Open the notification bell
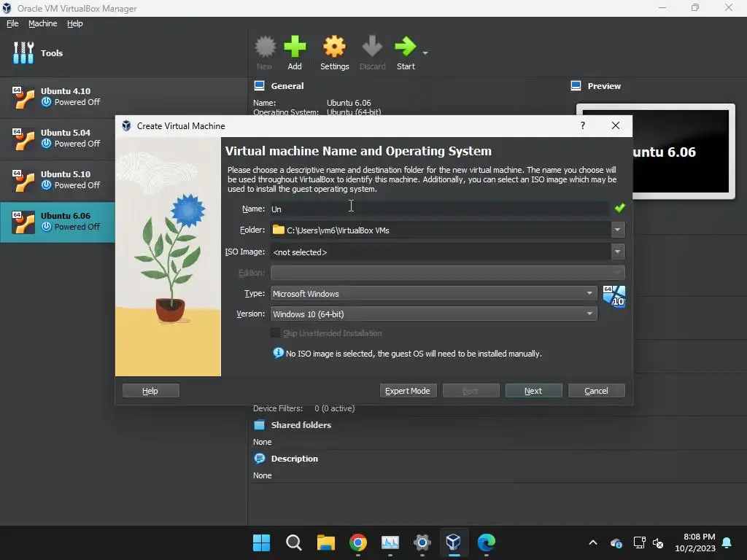This screenshot has width=747, height=560. coord(727,542)
